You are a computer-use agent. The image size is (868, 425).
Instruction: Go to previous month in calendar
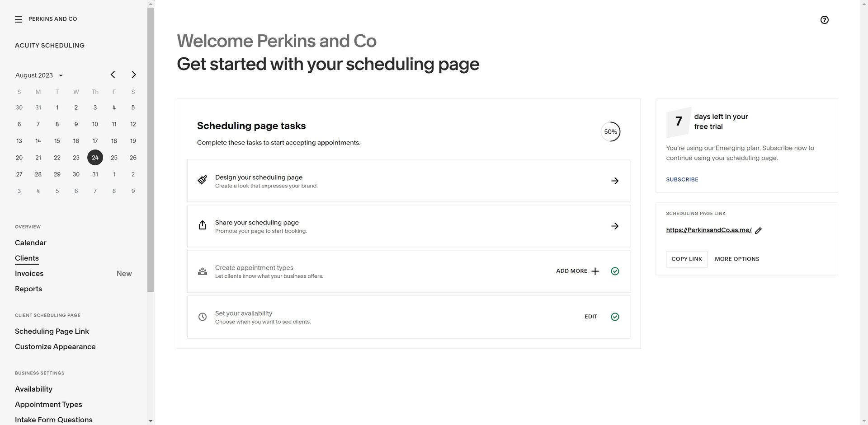pos(113,75)
